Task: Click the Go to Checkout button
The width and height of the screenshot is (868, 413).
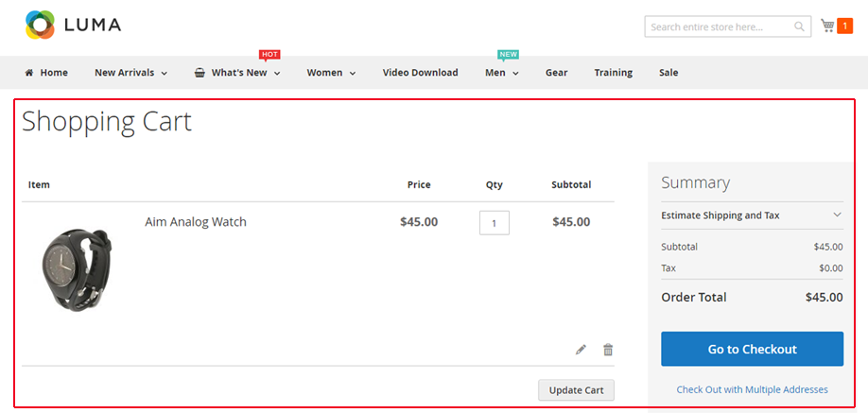Action: (x=753, y=349)
